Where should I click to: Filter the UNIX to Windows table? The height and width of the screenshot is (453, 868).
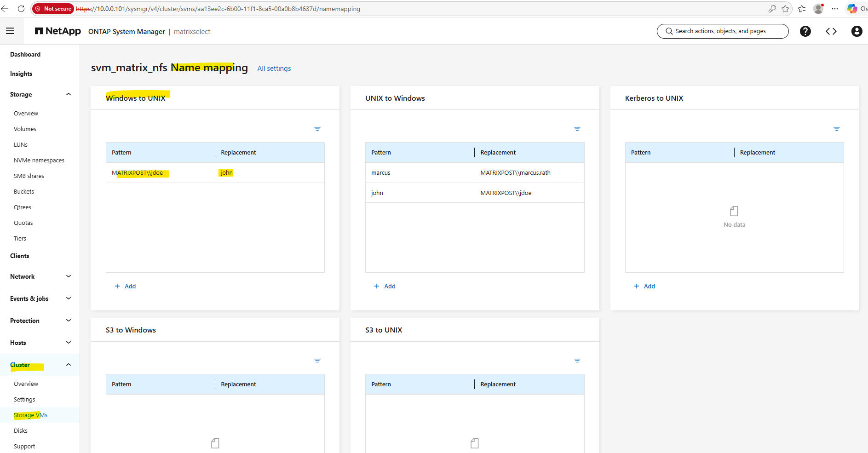click(x=577, y=129)
